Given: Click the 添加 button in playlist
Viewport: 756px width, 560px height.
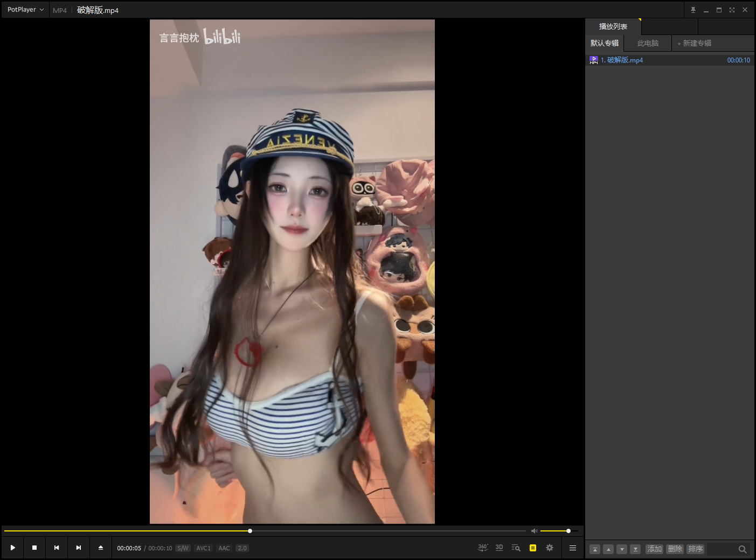Looking at the screenshot, I should pos(654,549).
